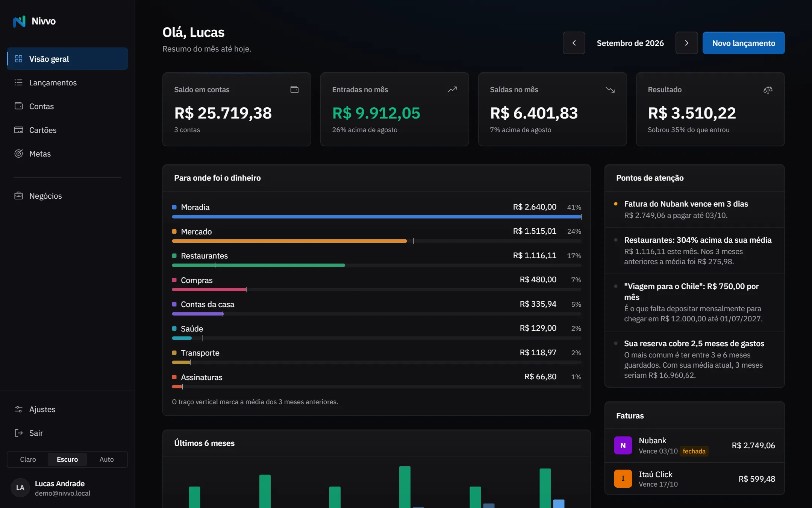Open Restaurantes 304% above average alert
This screenshot has height=508, width=812.
tap(695, 251)
